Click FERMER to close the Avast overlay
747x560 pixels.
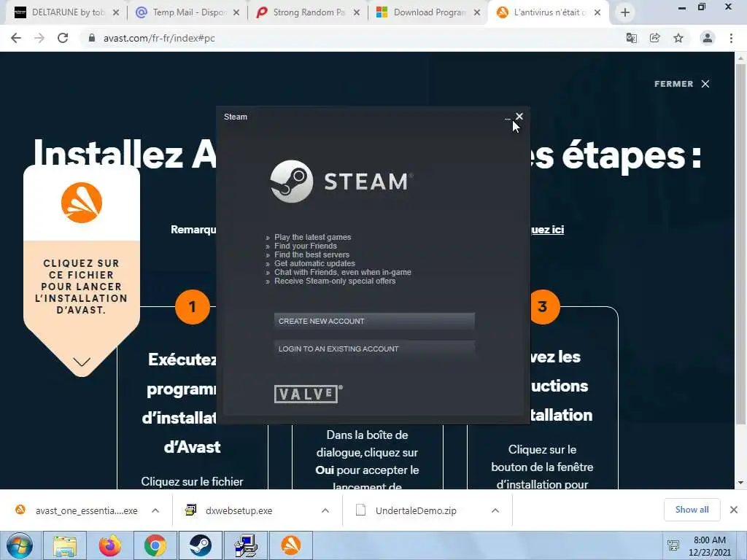point(682,84)
